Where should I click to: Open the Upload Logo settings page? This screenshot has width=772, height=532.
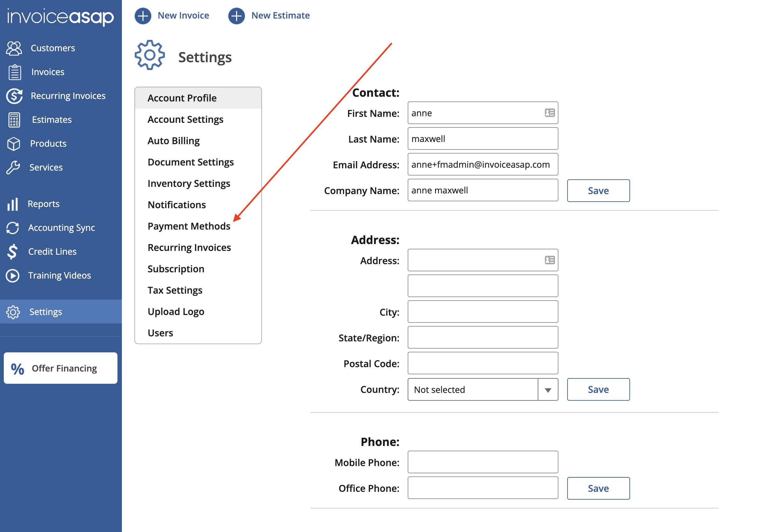[x=176, y=311]
